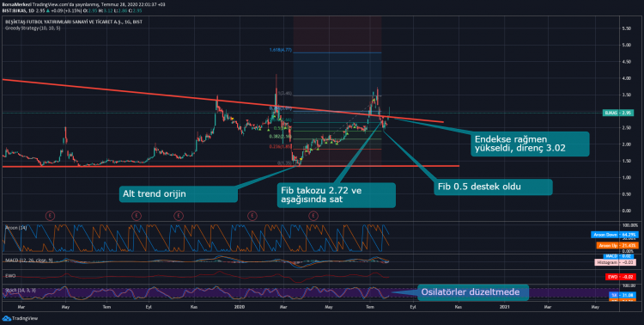Open the Aroon (14) indicator legend
Screen dimensions: 644x325
15,228
